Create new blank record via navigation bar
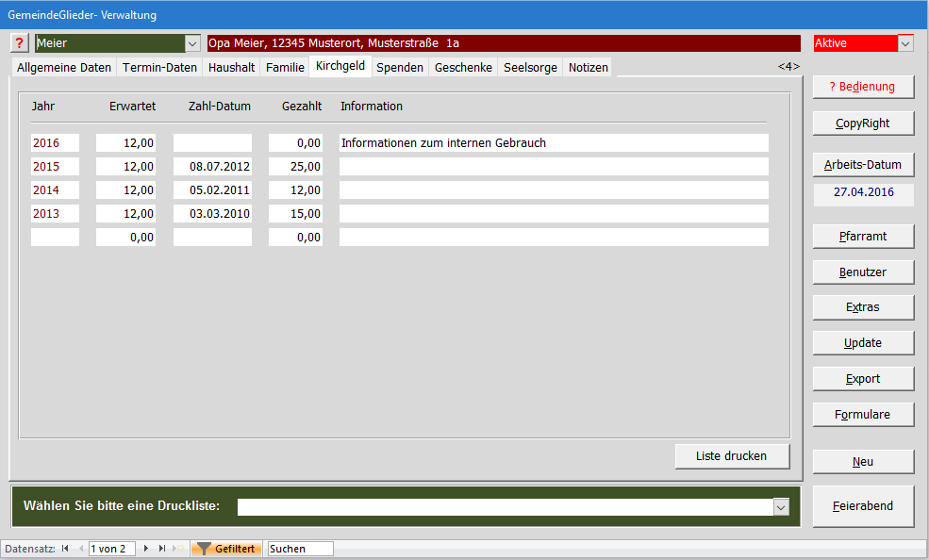The height and width of the screenshot is (560, 929). click(x=178, y=549)
